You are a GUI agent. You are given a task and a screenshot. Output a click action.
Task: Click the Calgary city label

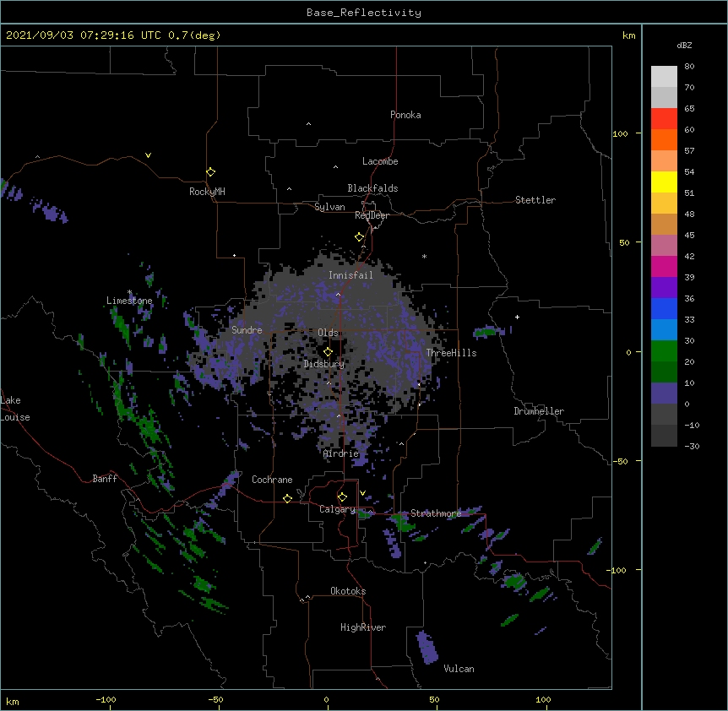337,509
